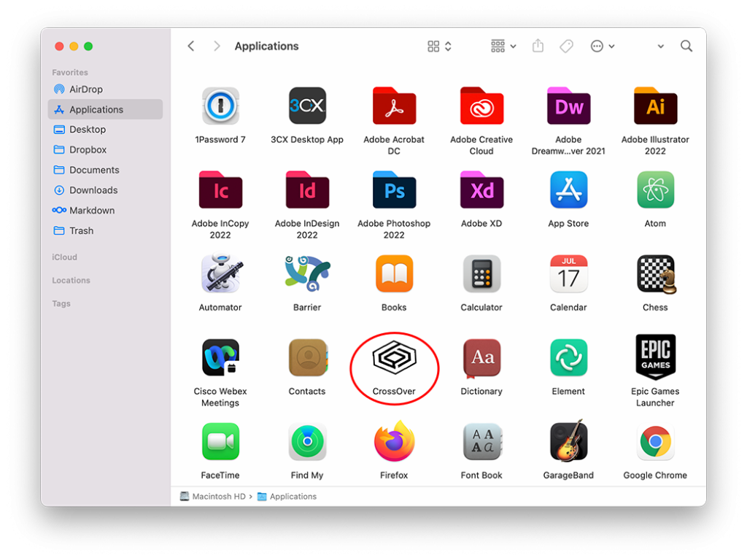
Task: Select the Google Chrome icon
Action: click(655, 442)
